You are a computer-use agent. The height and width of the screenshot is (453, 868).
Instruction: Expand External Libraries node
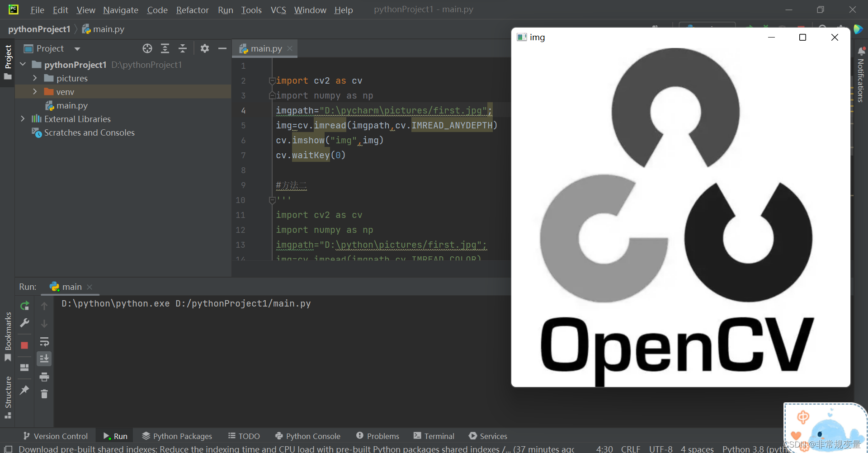[x=23, y=119]
